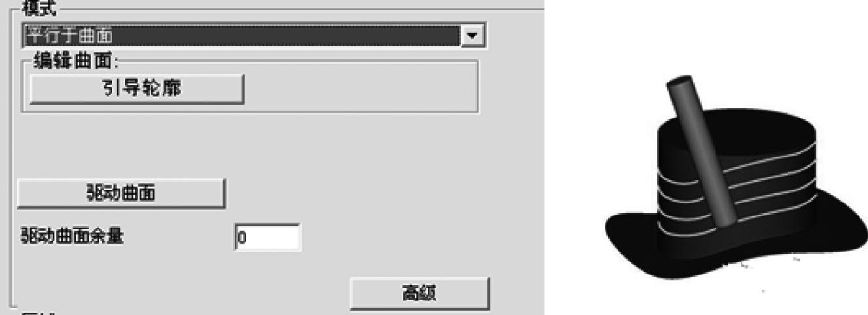The image size is (868, 315).
Task: Select the cylindrical cutter tool in preview
Action: pos(702,154)
